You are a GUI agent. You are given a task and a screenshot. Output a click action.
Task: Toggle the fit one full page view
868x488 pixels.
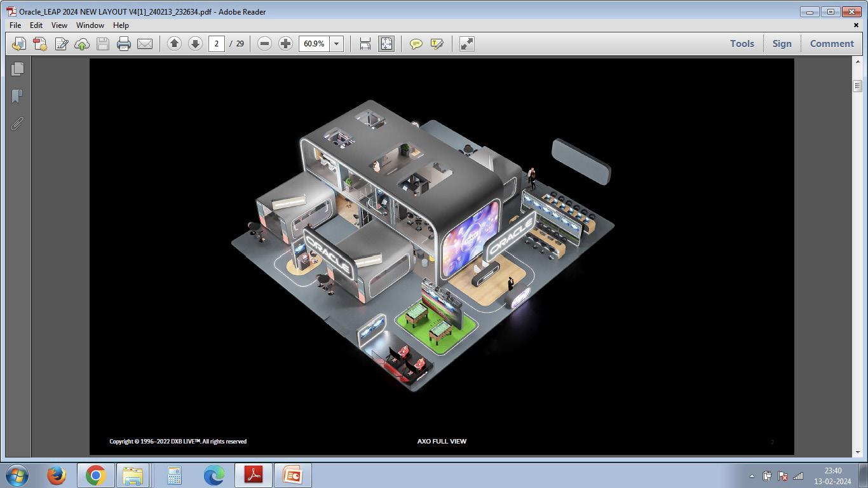(386, 44)
